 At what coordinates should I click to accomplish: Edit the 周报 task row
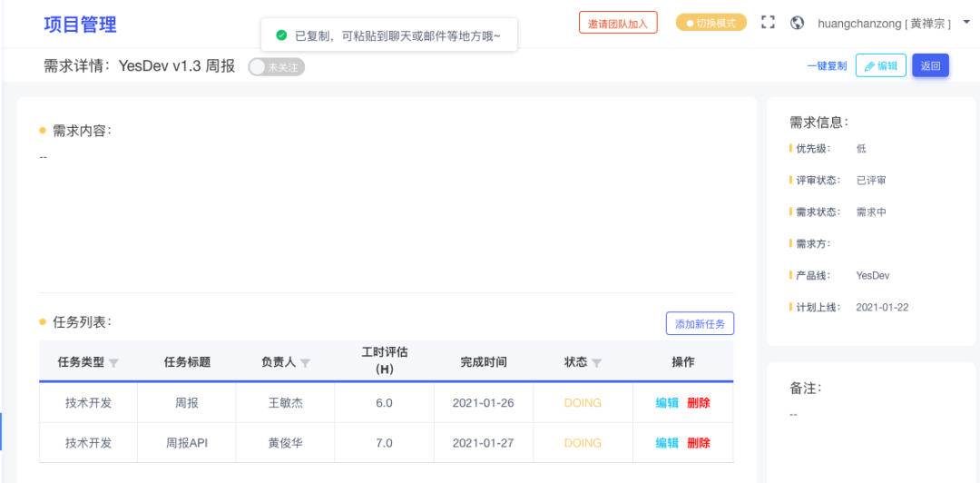(x=667, y=403)
